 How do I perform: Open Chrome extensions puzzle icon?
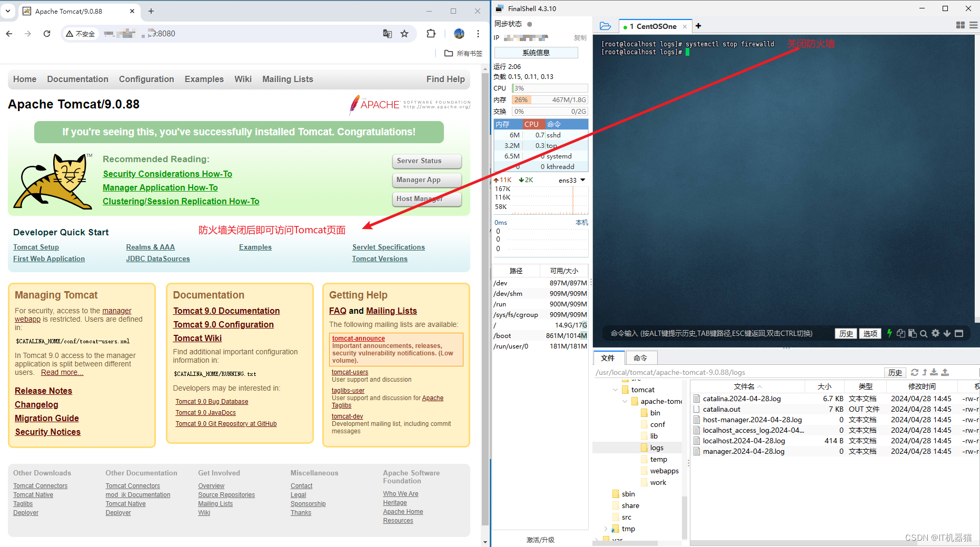click(431, 34)
